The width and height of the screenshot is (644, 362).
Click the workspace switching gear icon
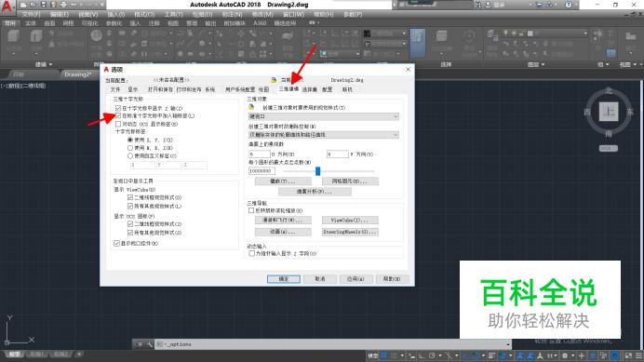coord(565,355)
